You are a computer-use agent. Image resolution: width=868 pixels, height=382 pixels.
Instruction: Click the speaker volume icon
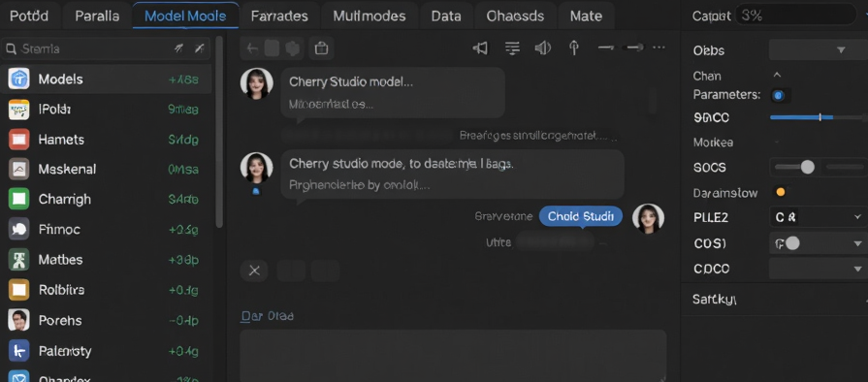[542, 48]
